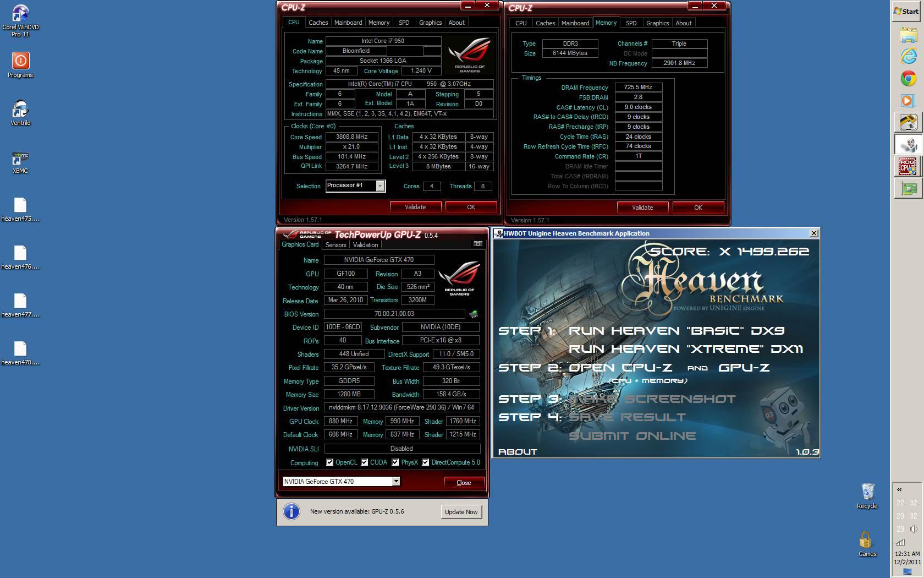Toggle the OpenCL checkbox in GPU-Z
This screenshot has width=924, height=578.
pyautogui.click(x=329, y=462)
